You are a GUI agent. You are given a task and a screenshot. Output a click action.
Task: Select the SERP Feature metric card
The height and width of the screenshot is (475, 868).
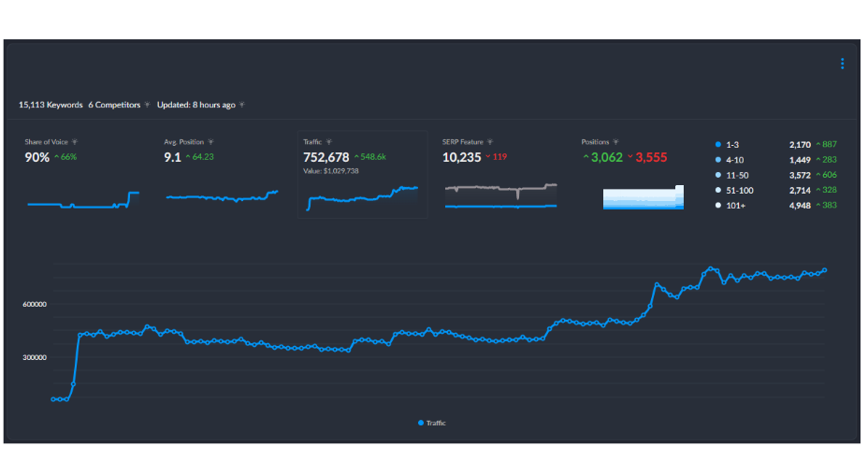click(x=500, y=174)
